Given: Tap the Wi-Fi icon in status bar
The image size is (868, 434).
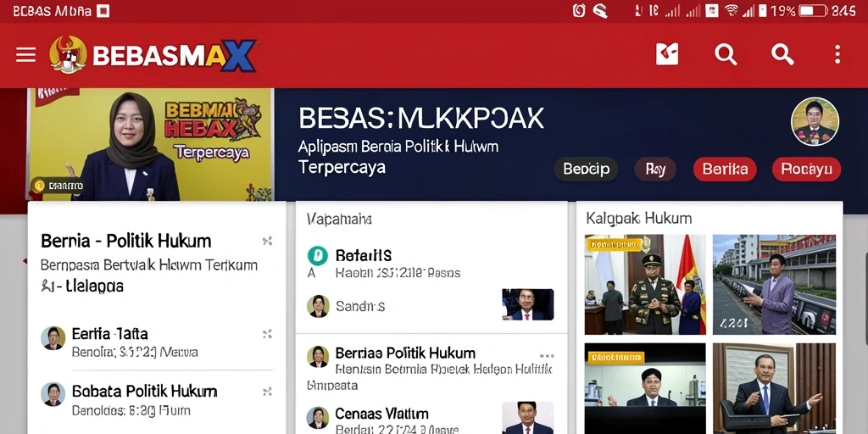Looking at the screenshot, I should 732,10.
